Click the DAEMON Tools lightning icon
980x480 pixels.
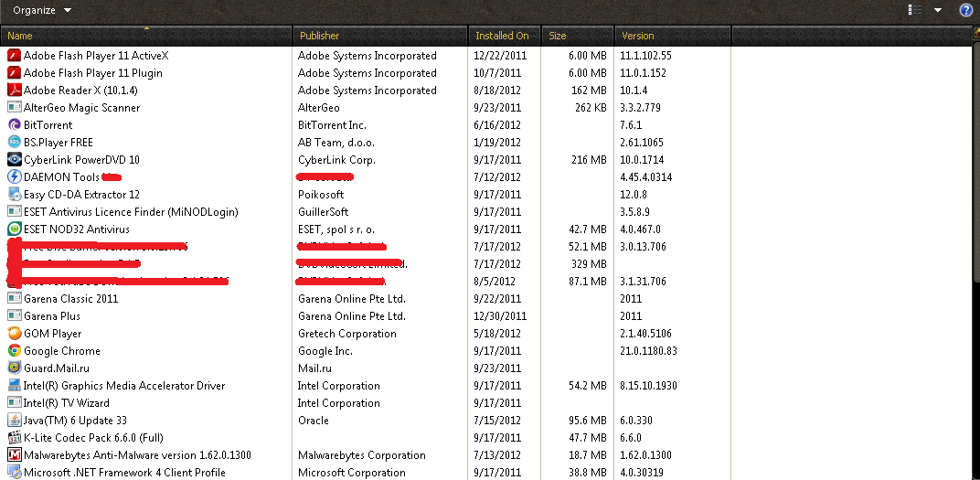click(x=14, y=176)
